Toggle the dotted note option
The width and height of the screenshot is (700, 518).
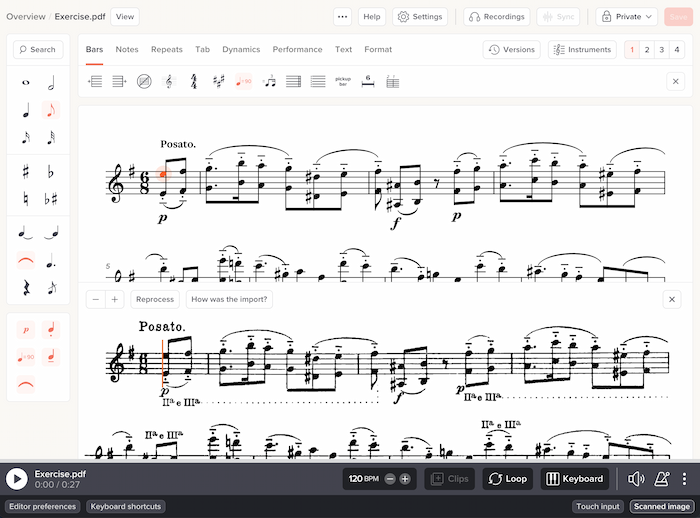(51, 260)
